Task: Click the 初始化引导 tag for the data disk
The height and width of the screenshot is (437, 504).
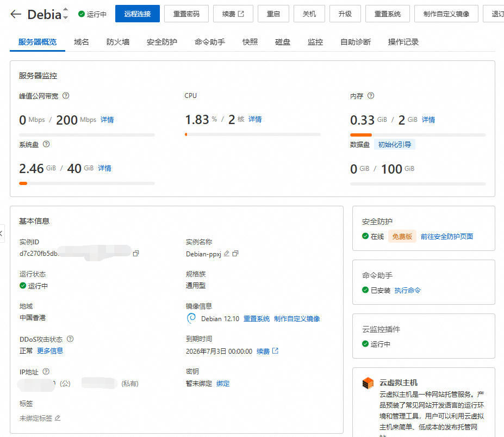Action: click(395, 144)
